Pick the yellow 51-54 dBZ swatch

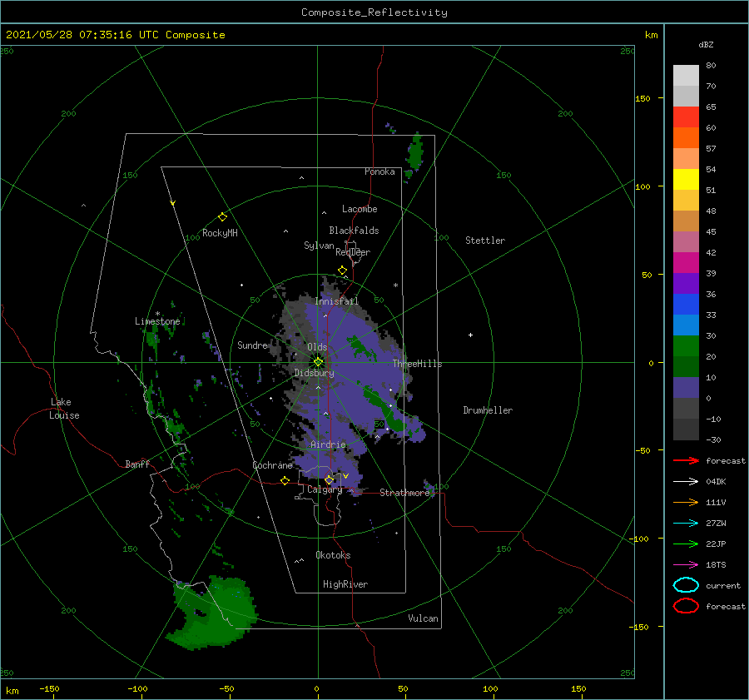click(x=686, y=180)
